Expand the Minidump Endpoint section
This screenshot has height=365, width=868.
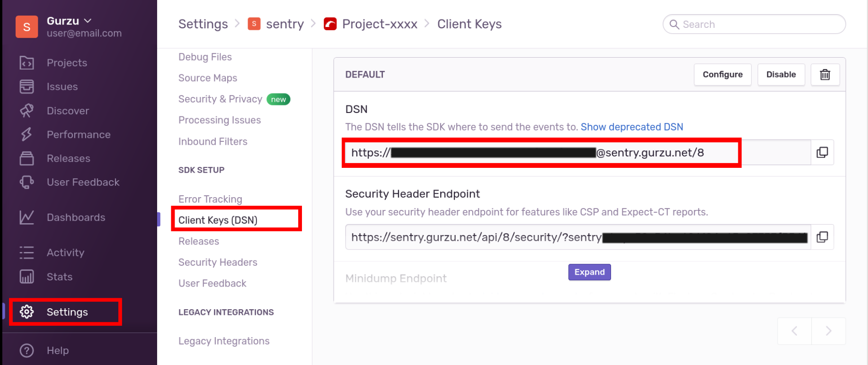[589, 272]
